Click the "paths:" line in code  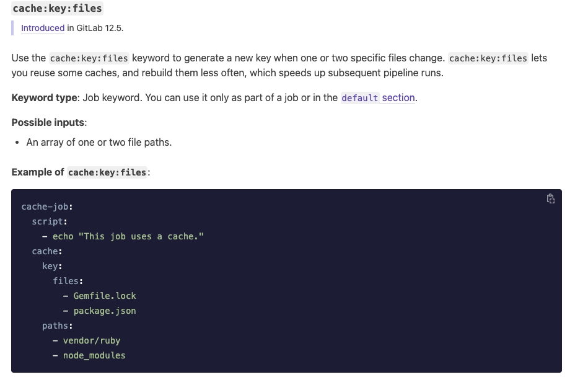click(x=58, y=326)
